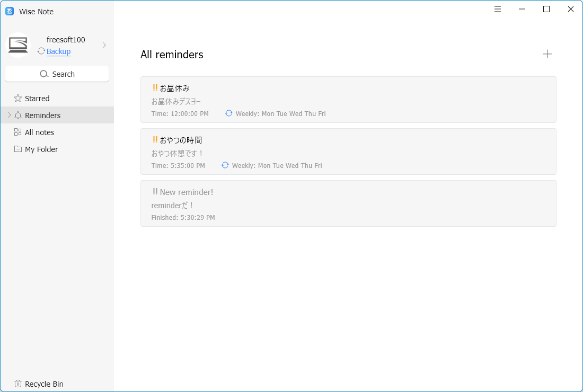Image resolution: width=583 pixels, height=392 pixels.
Task: Expand account details chevron next to freesoft100
Action: coord(104,45)
